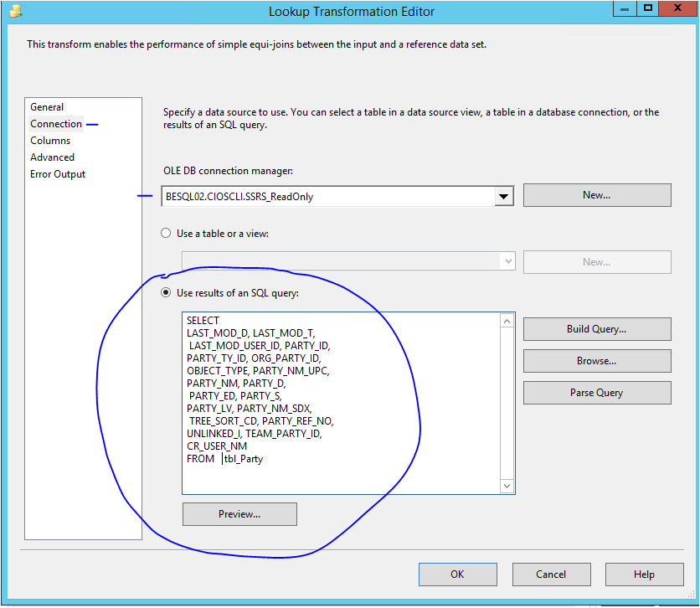700x608 pixels.
Task: Click the Preview button
Action: pos(239,514)
